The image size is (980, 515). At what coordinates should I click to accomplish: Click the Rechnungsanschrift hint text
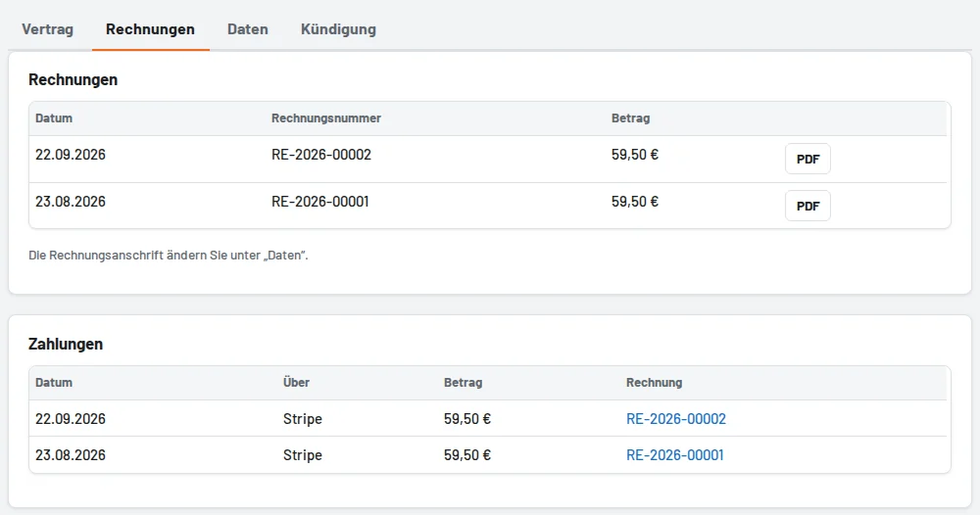[169, 256]
